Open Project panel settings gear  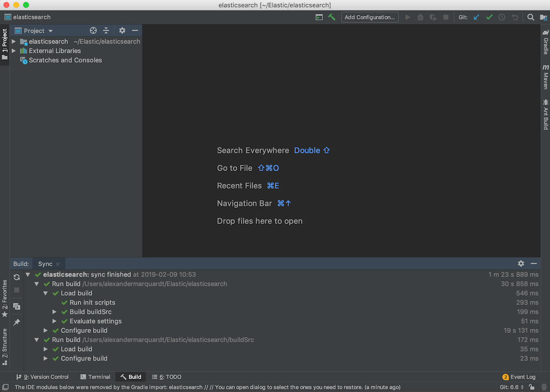tap(122, 31)
